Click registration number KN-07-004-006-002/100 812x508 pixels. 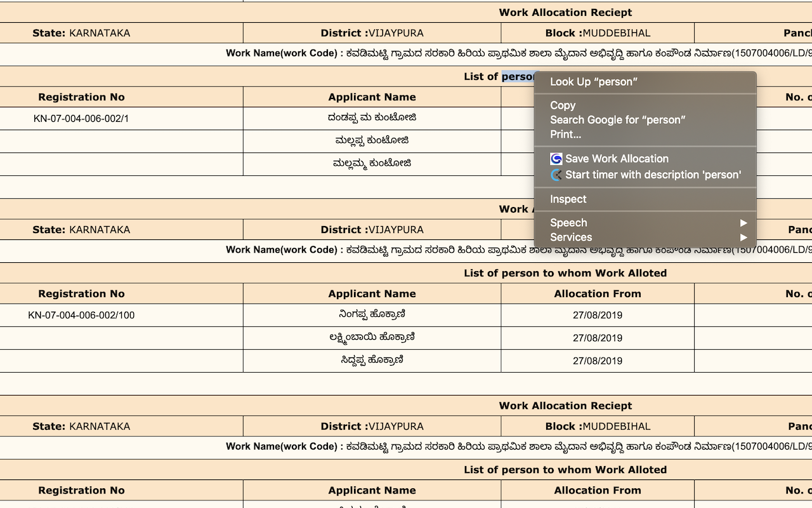(x=81, y=316)
